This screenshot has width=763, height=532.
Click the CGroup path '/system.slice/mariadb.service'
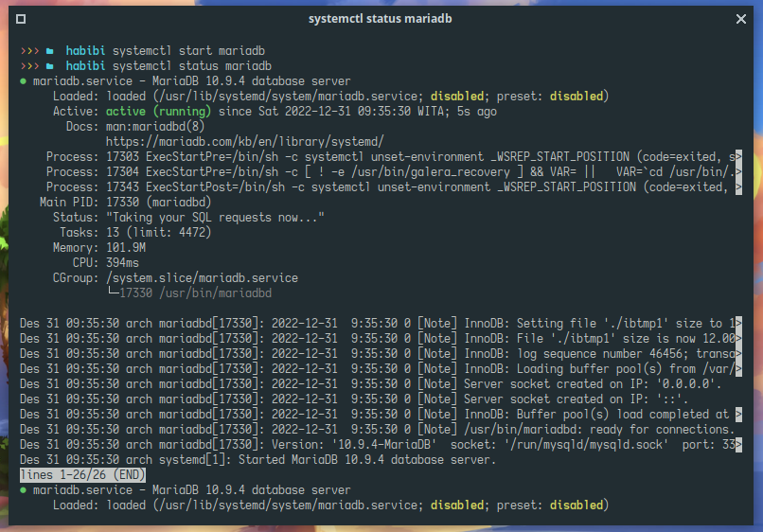[x=202, y=278]
